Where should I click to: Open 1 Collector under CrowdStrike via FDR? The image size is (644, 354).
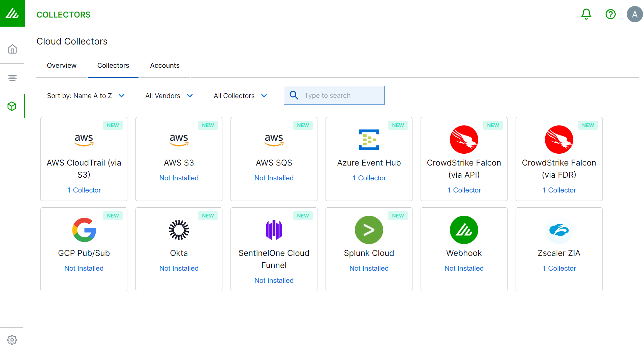[559, 190]
